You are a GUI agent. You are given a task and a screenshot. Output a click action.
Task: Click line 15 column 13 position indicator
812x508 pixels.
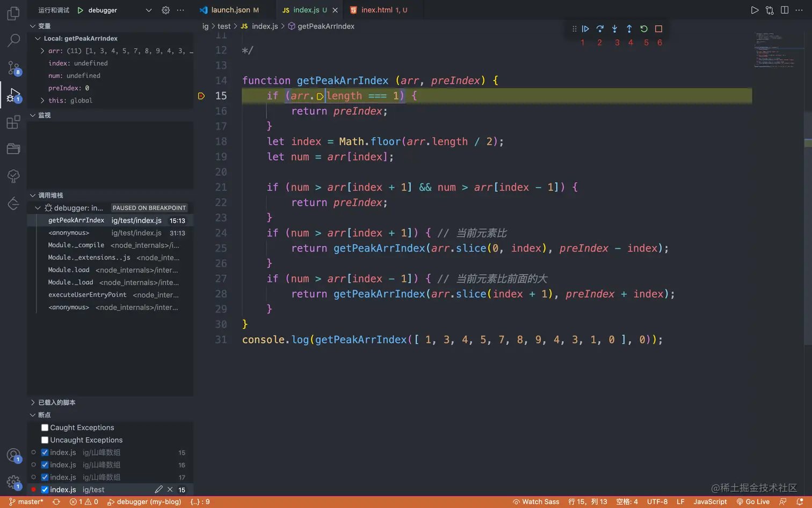pos(588,502)
